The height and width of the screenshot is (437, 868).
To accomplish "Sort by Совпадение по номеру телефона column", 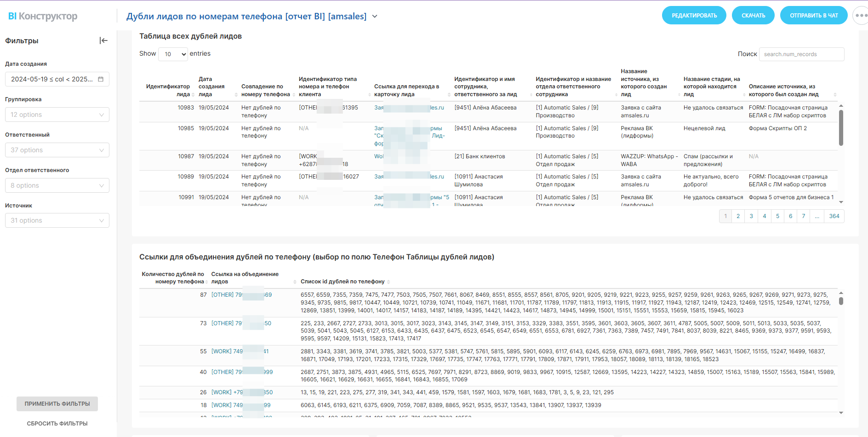I will pyautogui.click(x=294, y=95).
